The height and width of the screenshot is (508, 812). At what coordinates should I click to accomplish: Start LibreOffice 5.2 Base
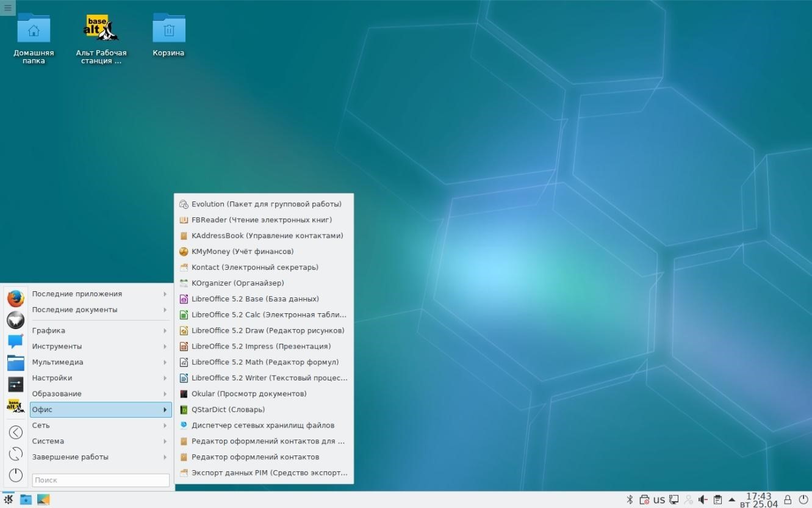click(264, 299)
